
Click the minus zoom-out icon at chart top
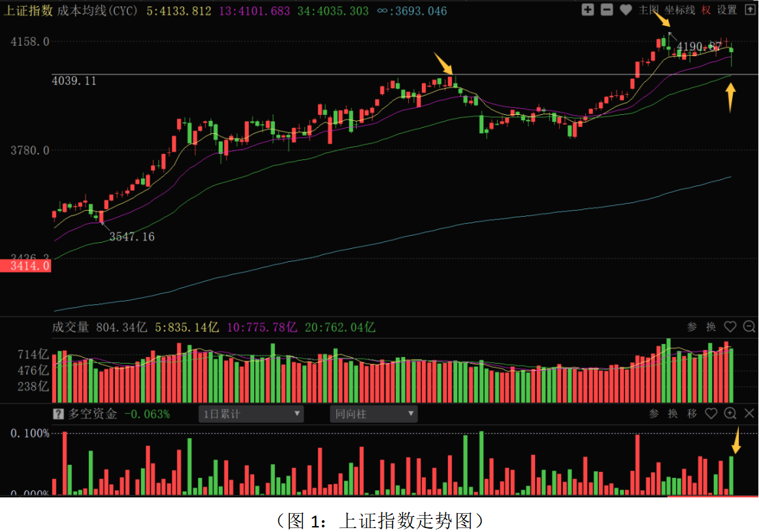click(607, 10)
